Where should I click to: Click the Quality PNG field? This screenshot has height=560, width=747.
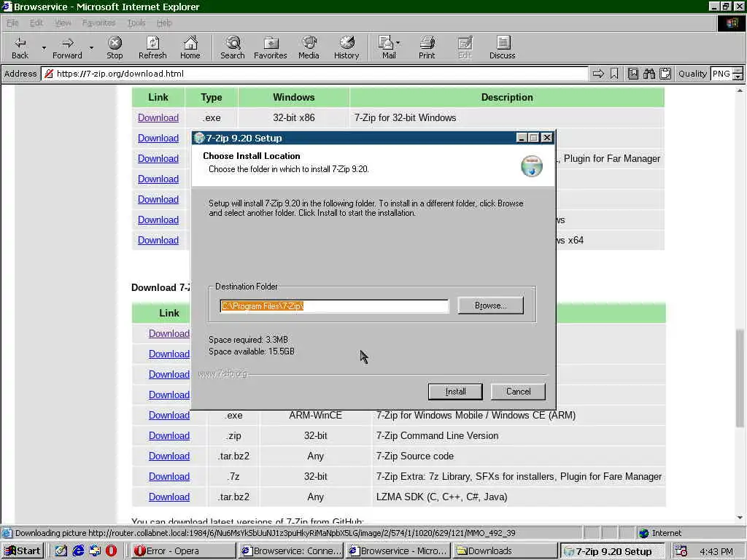click(721, 74)
